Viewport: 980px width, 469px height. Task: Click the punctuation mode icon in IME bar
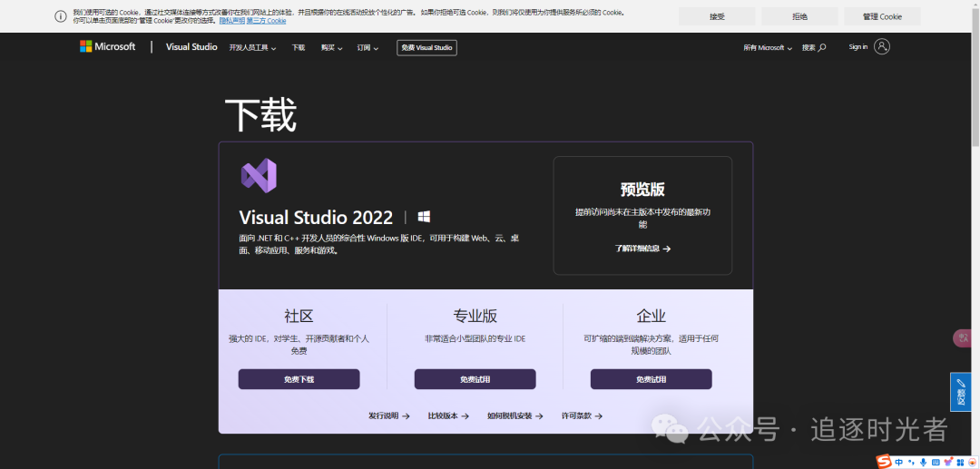pos(911,462)
